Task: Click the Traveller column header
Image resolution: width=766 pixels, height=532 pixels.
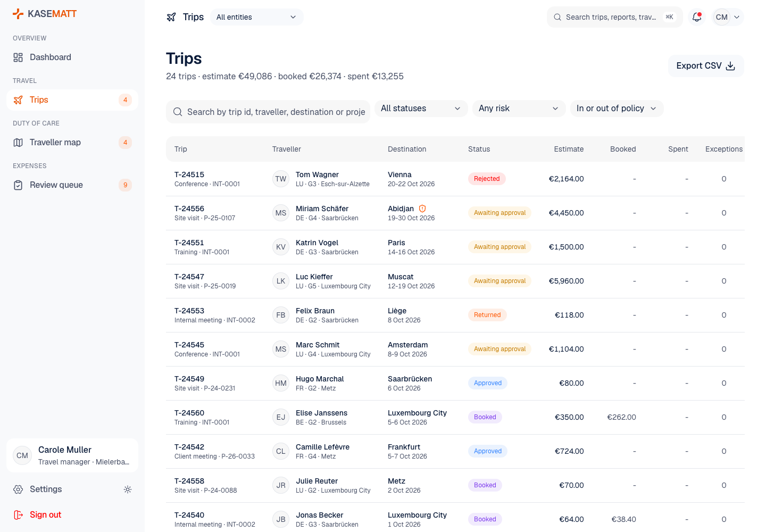Action: pyautogui.click(x=287, y=149)
